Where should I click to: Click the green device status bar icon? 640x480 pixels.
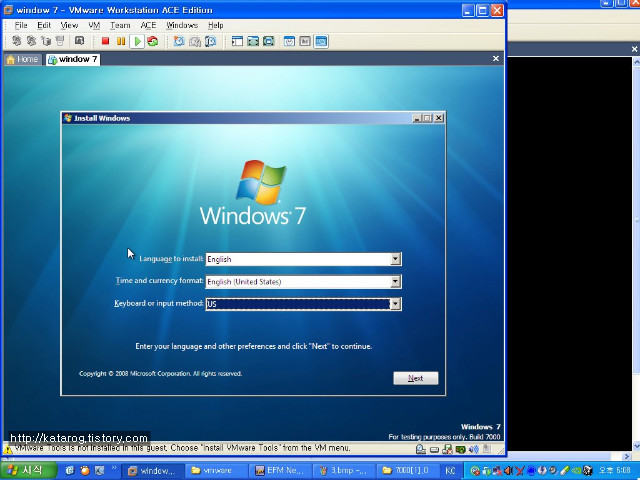click(x=460, y=450)
